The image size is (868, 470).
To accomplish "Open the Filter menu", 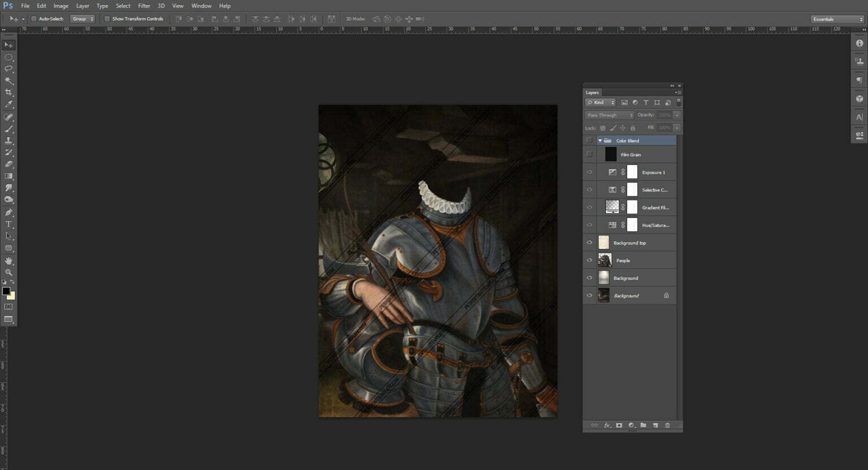I will coord(144,6).
